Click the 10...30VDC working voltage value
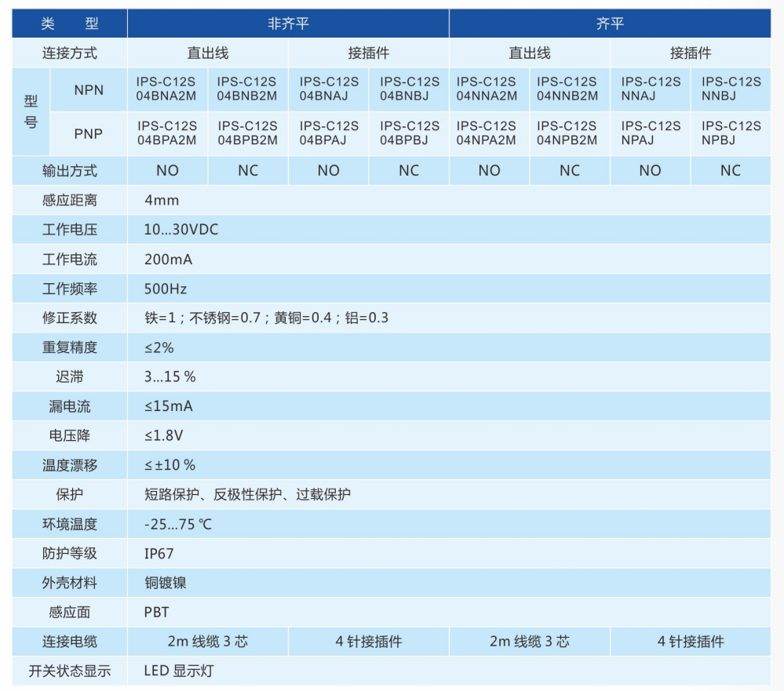The height and width of the screenshot is (691, 784). [x=181, y=230]
